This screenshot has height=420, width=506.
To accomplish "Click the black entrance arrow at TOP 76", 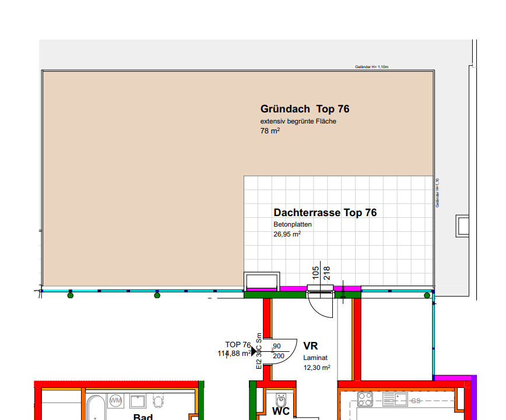I will click(255, 351).
